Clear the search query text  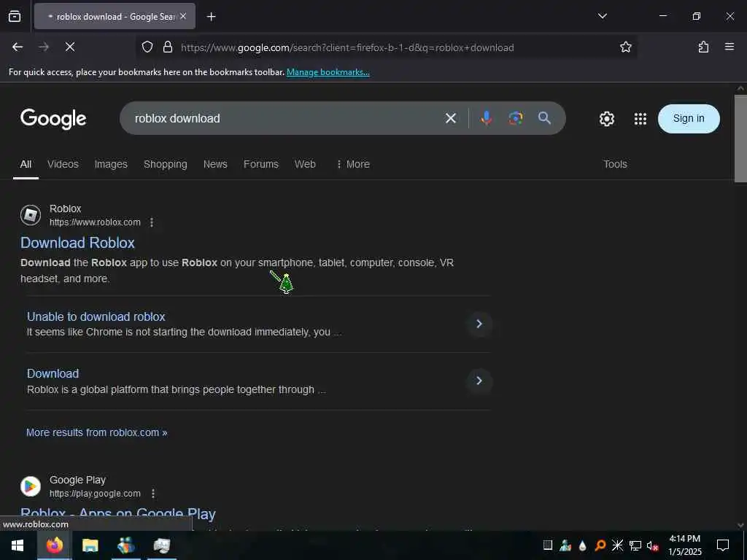point(451,118)
